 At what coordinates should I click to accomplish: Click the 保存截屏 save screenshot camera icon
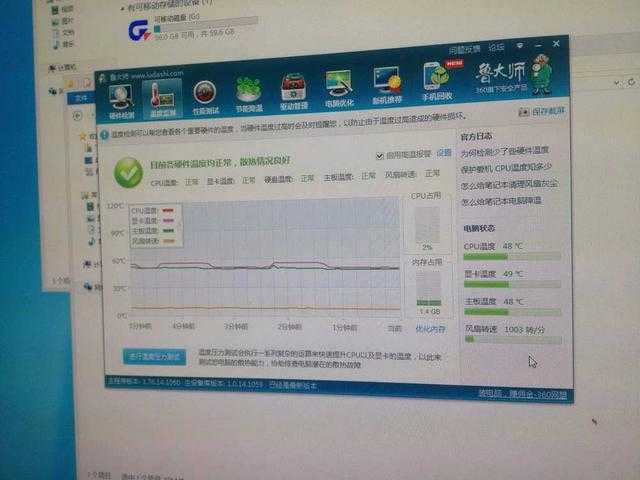[524, 112]
